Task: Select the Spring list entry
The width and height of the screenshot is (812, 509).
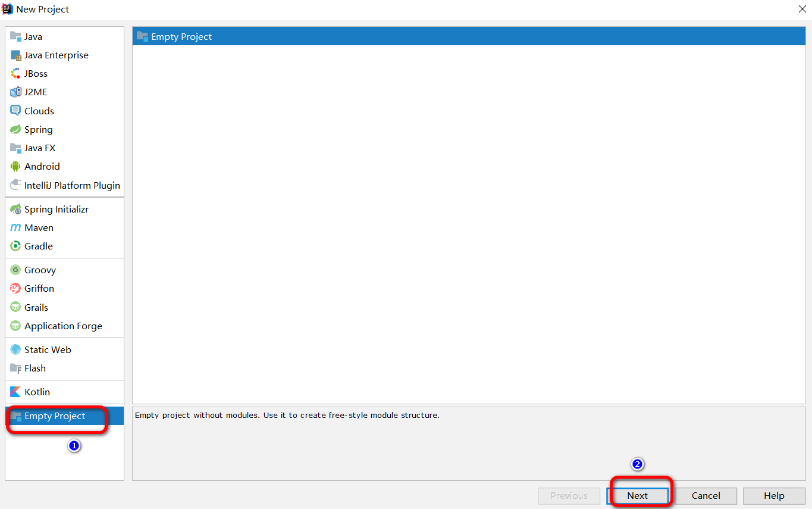Action: [64, 129]
